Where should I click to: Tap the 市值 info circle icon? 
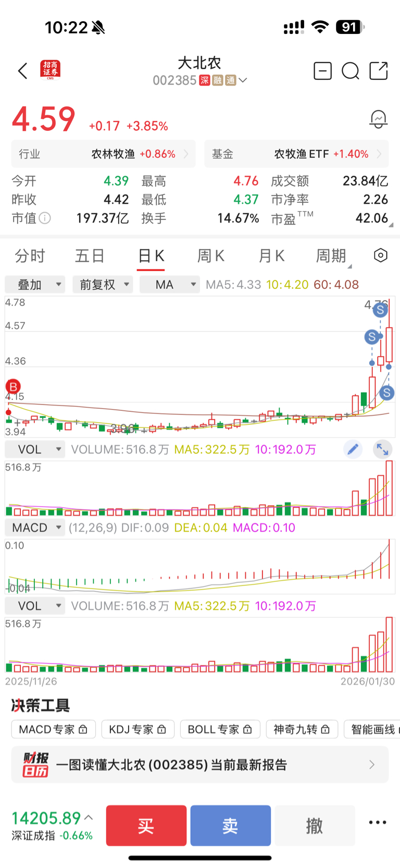pyautogui.click(x=45, y=218)
